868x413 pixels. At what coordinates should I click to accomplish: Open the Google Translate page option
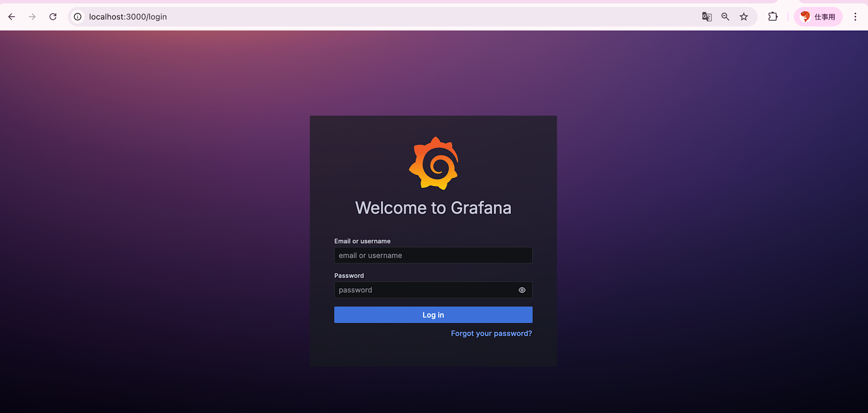point(707,17)
